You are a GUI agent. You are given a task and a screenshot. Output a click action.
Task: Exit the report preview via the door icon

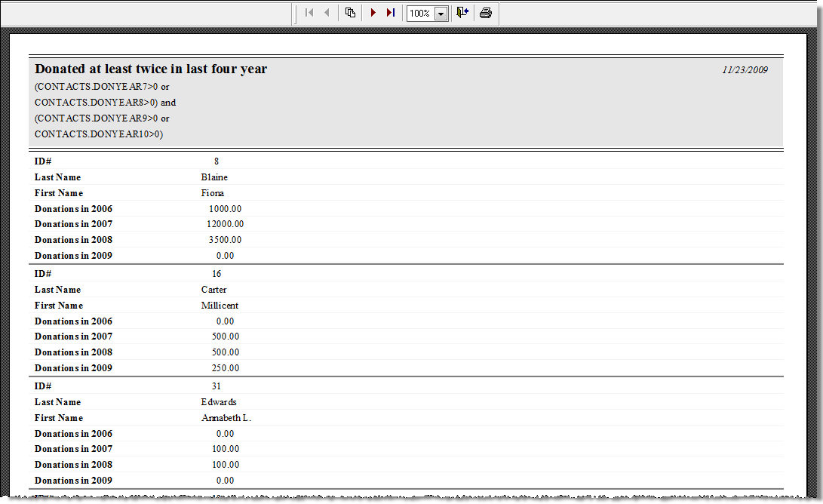tap(462, 13)
